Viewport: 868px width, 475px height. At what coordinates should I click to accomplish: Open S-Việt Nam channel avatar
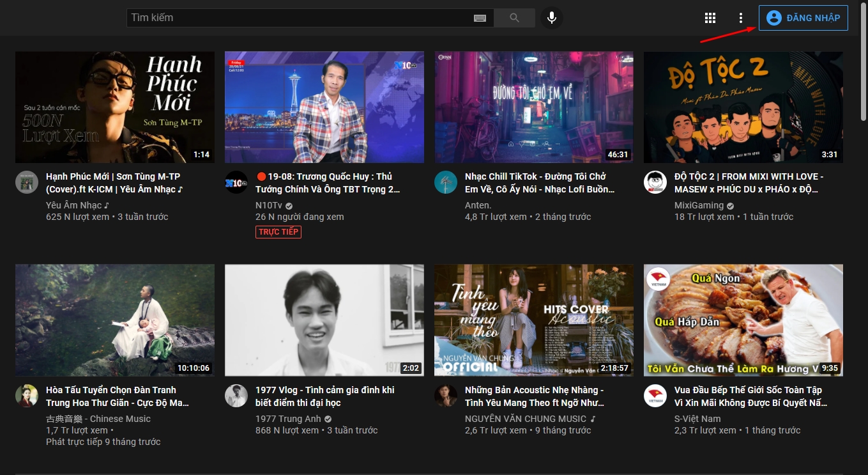point(655,396)
